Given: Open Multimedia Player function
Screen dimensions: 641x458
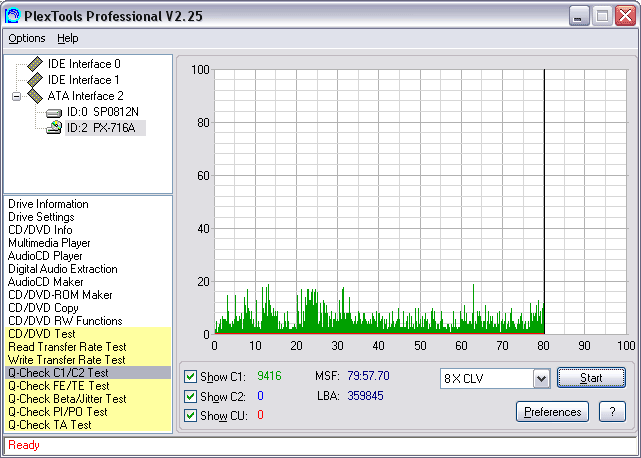Looking at the screenshot, I should click(49, 243).
